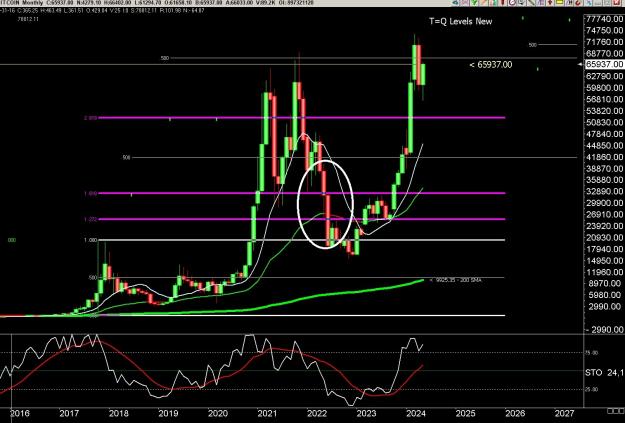
Task: Click the 68770.00 price axis label
Action: (605, 53)
